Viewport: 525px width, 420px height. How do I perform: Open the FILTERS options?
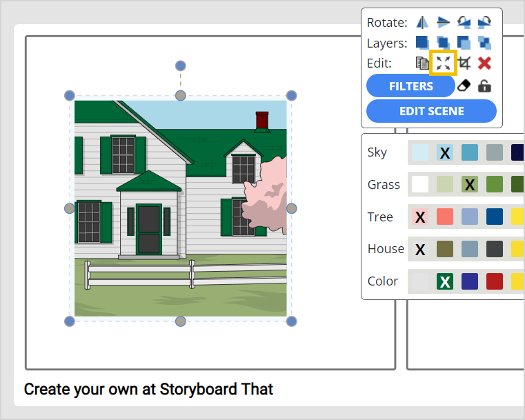[411, 86]
